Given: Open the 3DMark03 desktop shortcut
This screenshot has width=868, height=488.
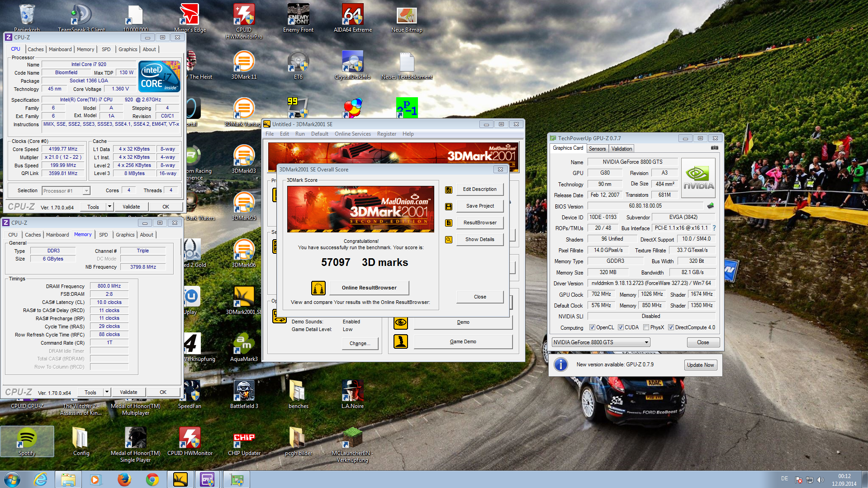Looking at the screenshot, I should coord(244,159).
